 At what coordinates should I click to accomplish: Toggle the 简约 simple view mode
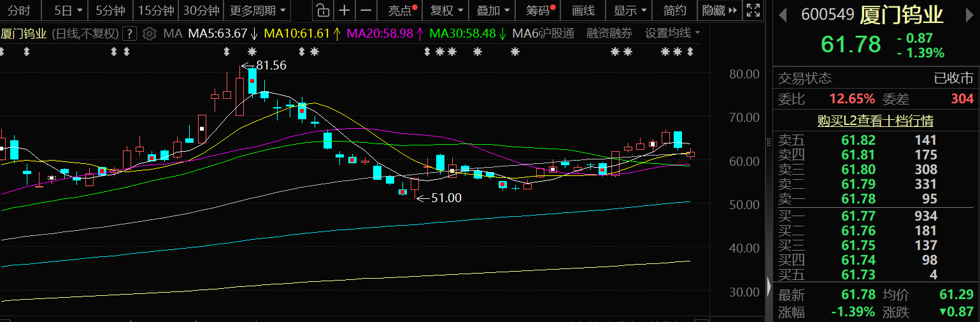[675, 10]
